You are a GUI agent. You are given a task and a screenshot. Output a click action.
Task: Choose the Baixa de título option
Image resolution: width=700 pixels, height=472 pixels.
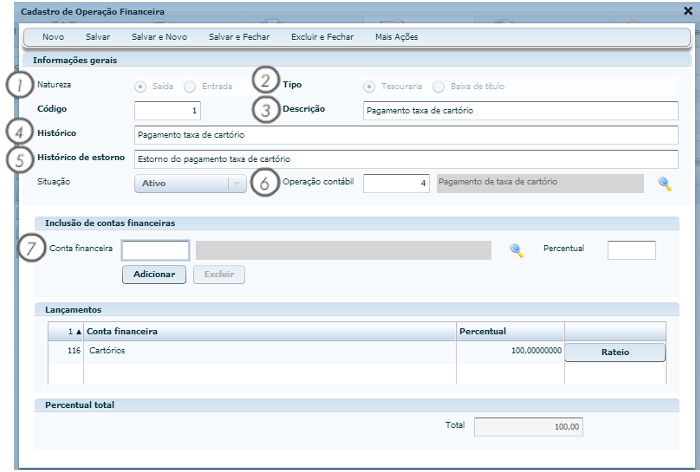[438, 87]
